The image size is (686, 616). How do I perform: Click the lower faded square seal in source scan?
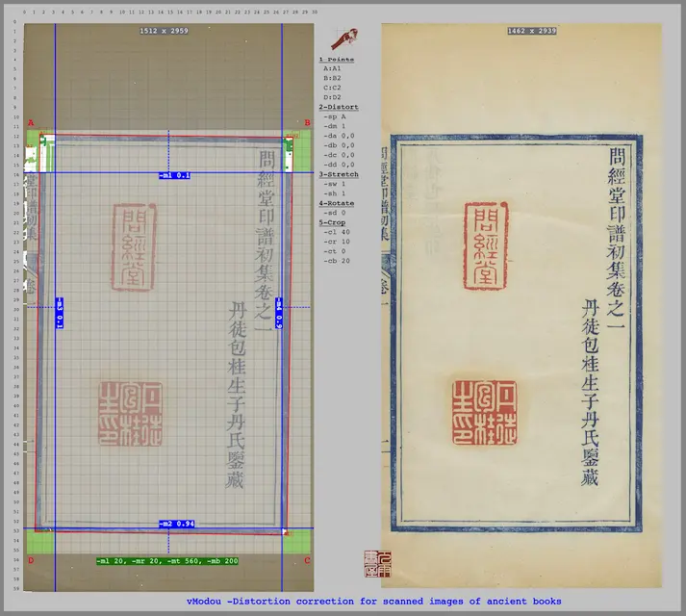131,414
